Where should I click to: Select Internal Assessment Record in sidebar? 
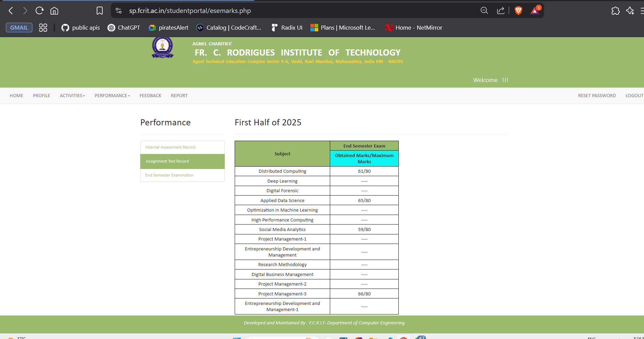click(170, 147)
